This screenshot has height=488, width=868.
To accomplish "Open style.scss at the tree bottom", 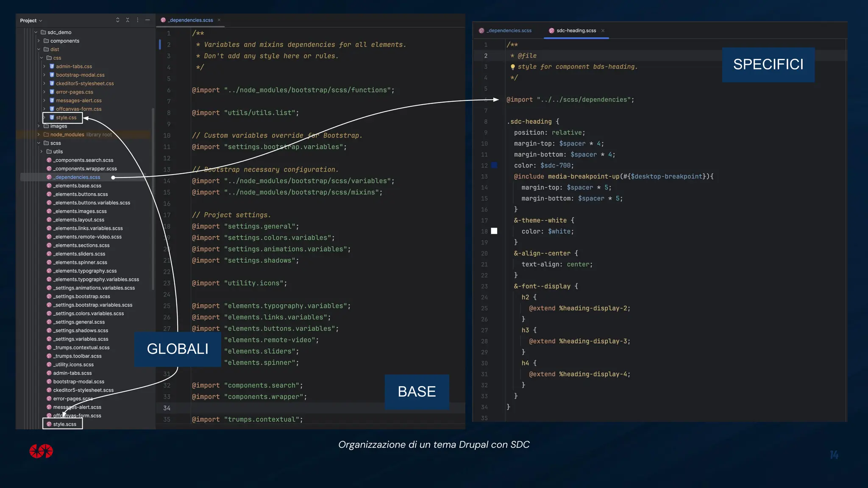I will click(x=64, y=424).
